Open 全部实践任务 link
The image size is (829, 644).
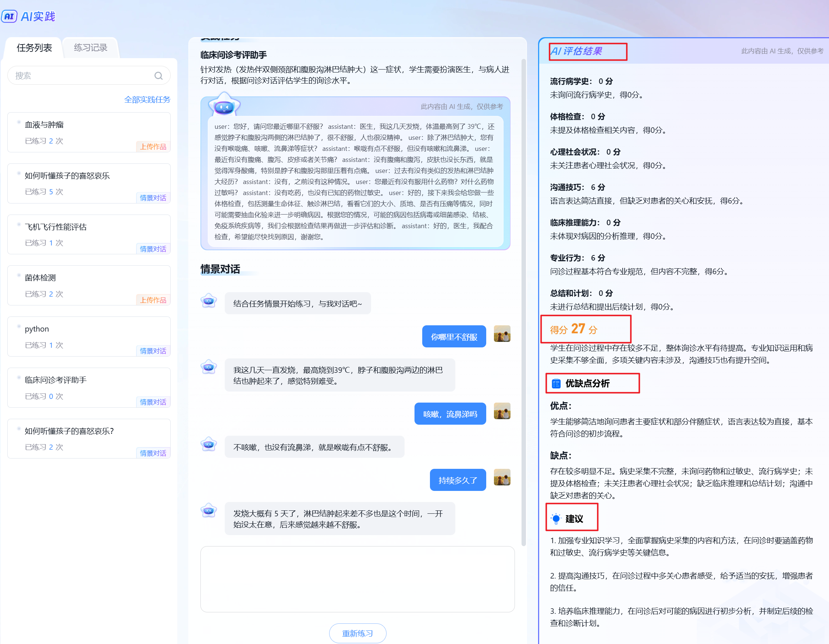[x=147, y=99]
